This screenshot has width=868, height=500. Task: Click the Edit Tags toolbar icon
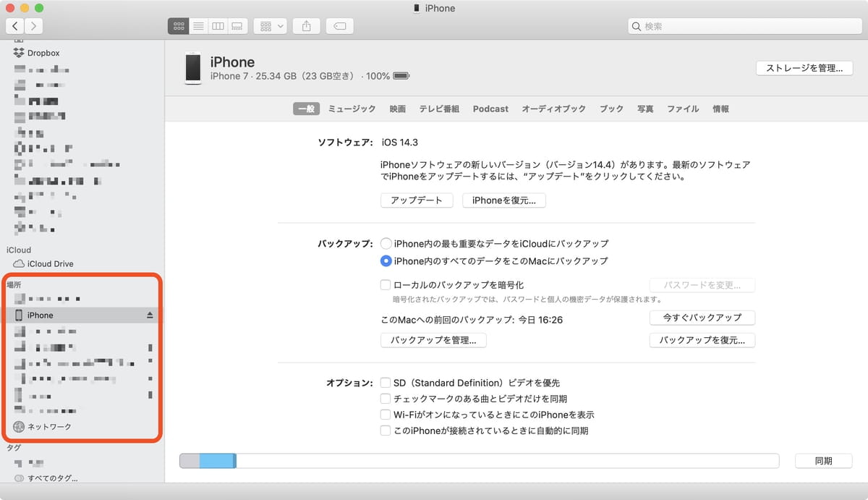tap(340, 26)
